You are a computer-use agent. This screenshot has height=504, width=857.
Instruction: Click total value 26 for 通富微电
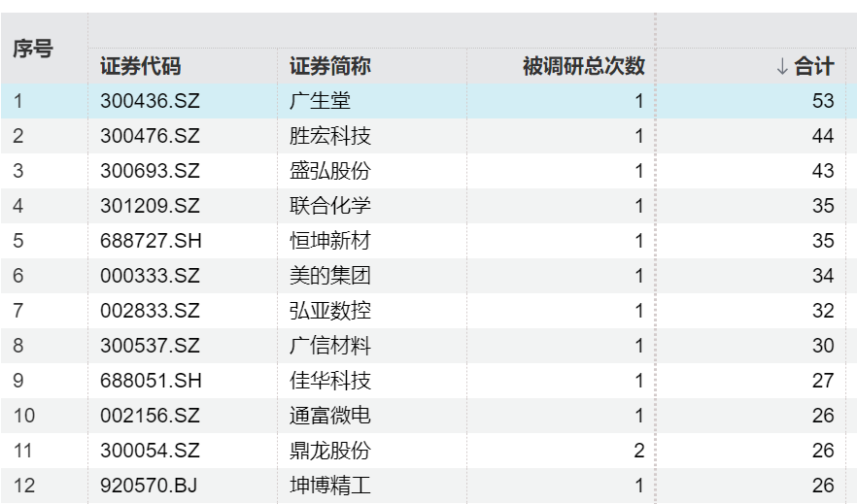click(823, 416)
